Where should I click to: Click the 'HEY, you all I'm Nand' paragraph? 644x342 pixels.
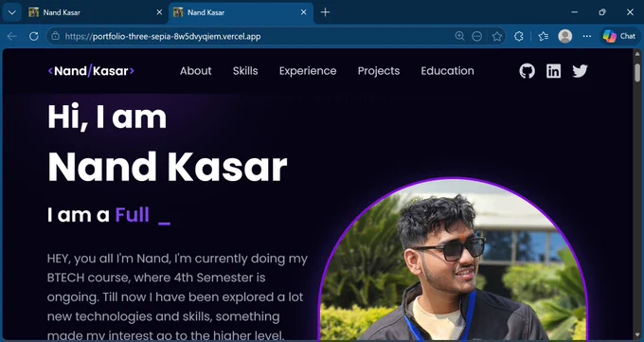click(x=177, y=297)
